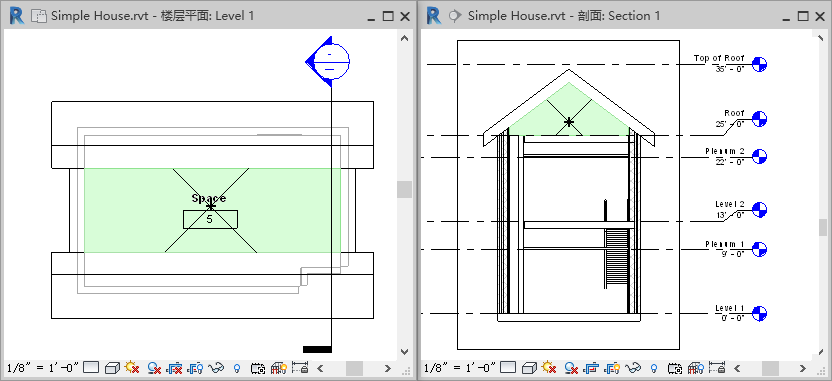Select the space reference cross in section attic

coord(569,122)
